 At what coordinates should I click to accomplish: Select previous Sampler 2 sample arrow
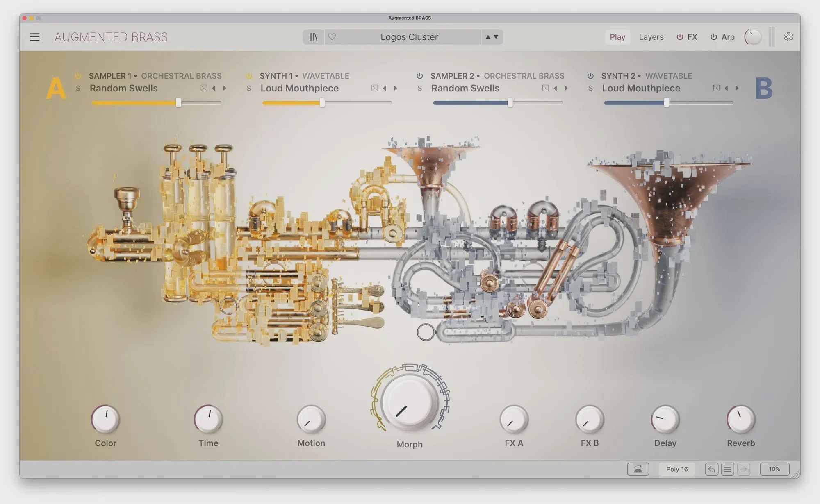[x=556, y=88]
